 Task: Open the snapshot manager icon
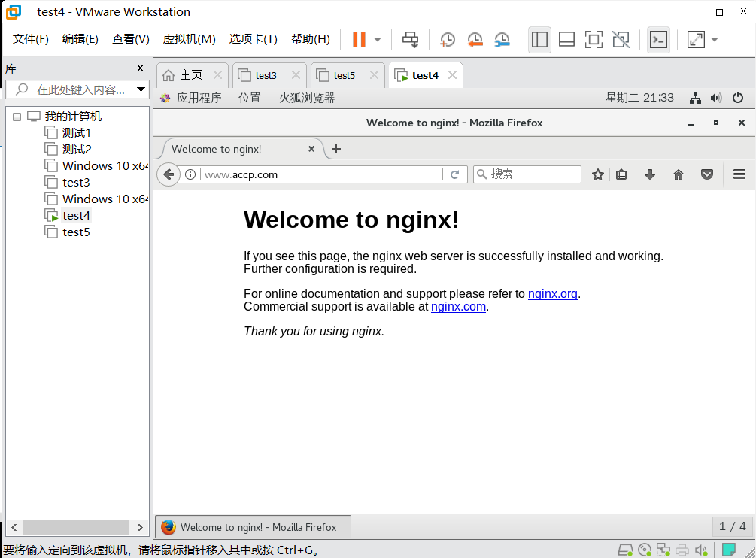tap(502, 40)
